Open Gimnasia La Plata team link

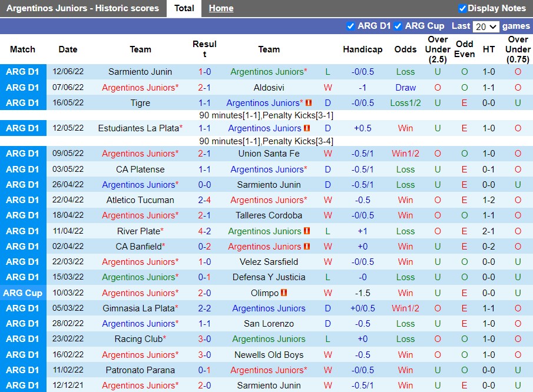(x=138, y=308)
